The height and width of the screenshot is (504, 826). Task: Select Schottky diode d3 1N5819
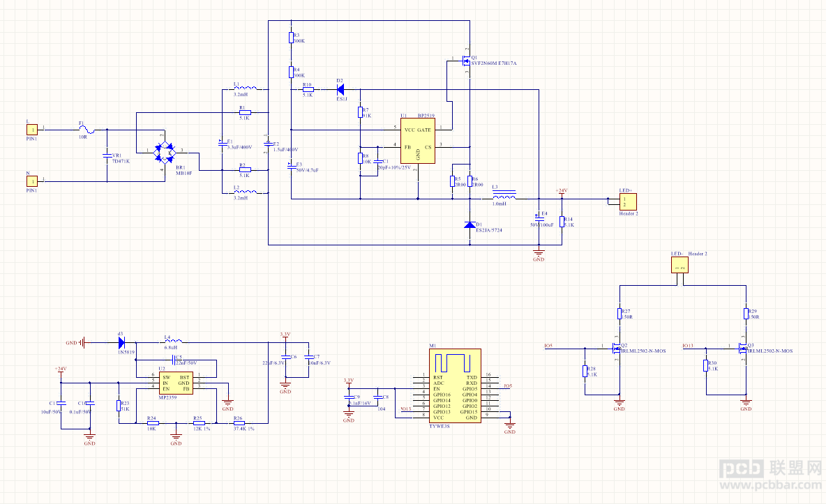coord(121,343)
